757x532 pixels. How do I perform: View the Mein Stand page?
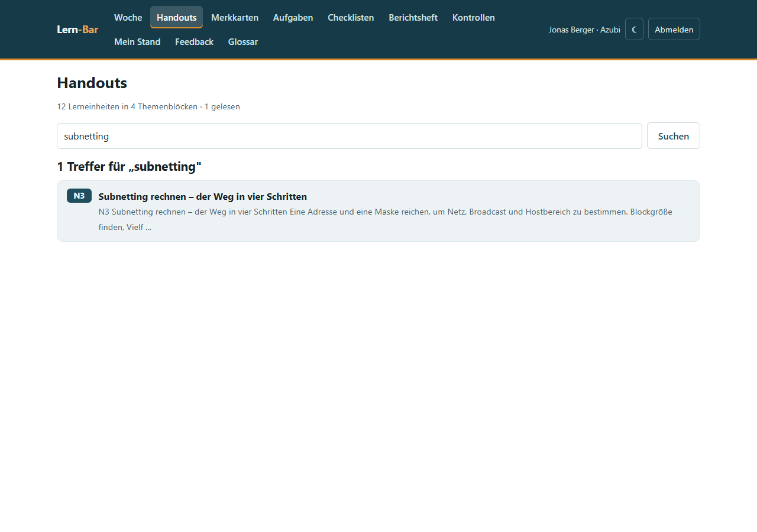pyautogui.click(x=137, y=41)
